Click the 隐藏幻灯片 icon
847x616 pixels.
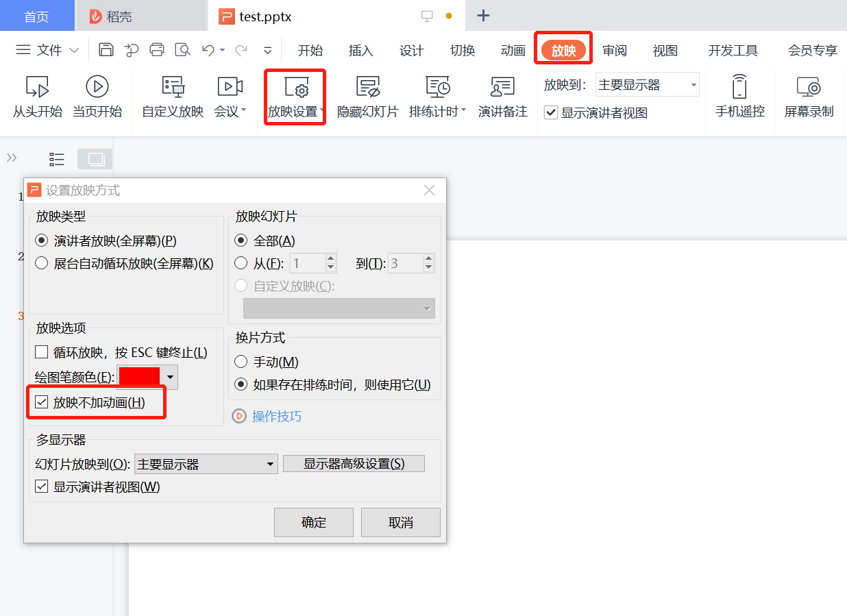[367, 96]
